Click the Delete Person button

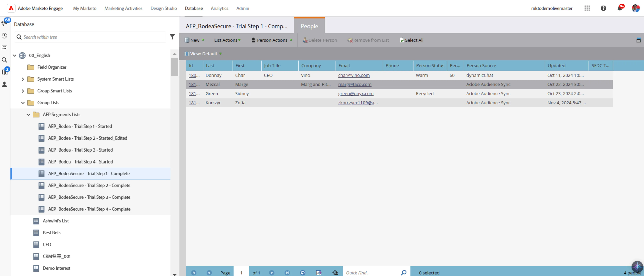(x=320, y=40)
